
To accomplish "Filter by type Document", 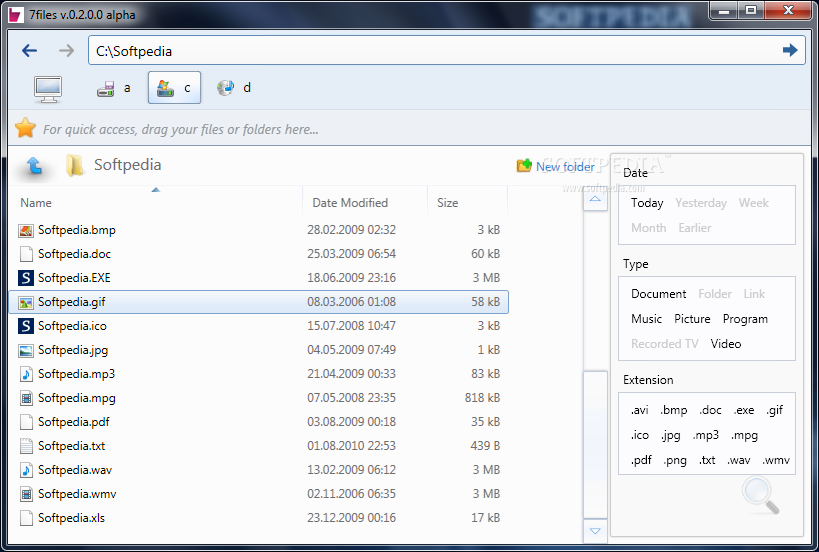I will [x=658, y=294].
